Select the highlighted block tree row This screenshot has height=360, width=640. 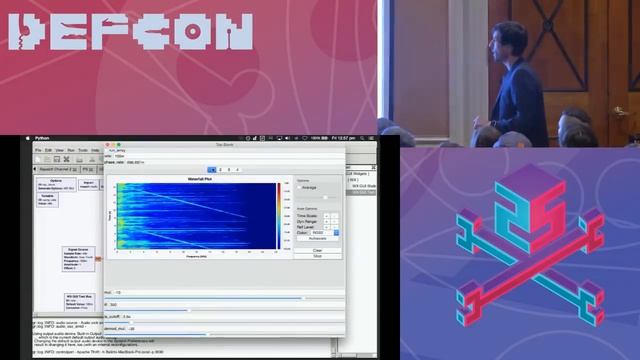pos(361,192)
